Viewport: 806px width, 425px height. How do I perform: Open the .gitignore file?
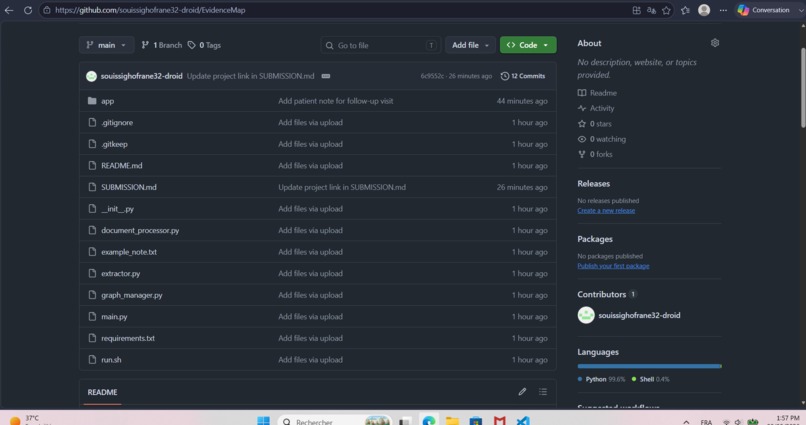[x=117, y=123]
